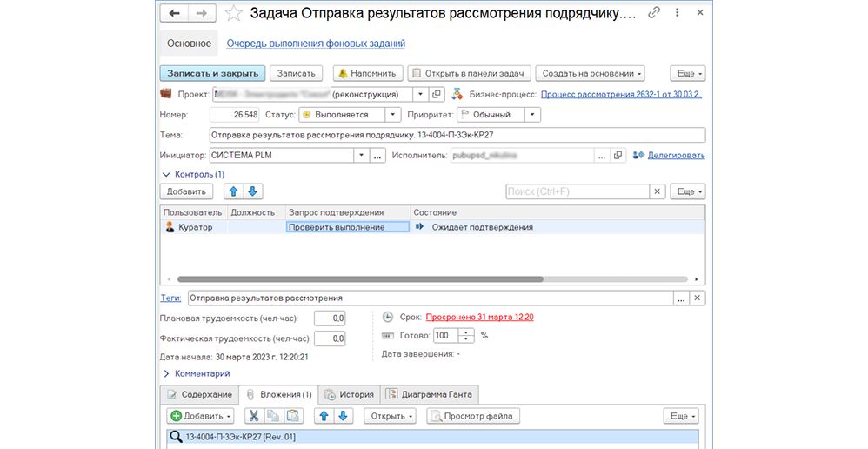This screenshot has height=449, width=868.
Task: Click the Куратор user icon
Action: (170, 227)
